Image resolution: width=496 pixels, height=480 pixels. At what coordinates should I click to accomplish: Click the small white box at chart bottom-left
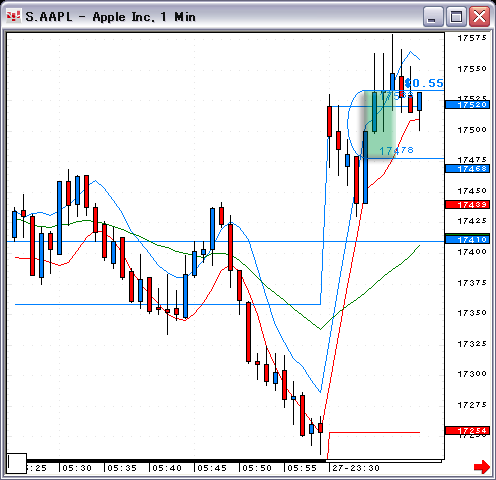tap(17, 463)
